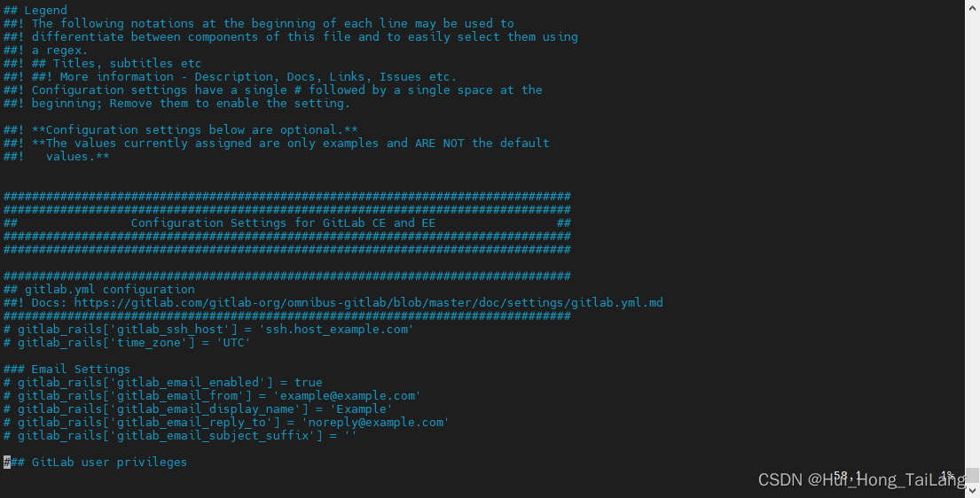Click the '## gitlab.yml configuration' heading
Viewport: 980px width, 498px height.
coord(98,289)
